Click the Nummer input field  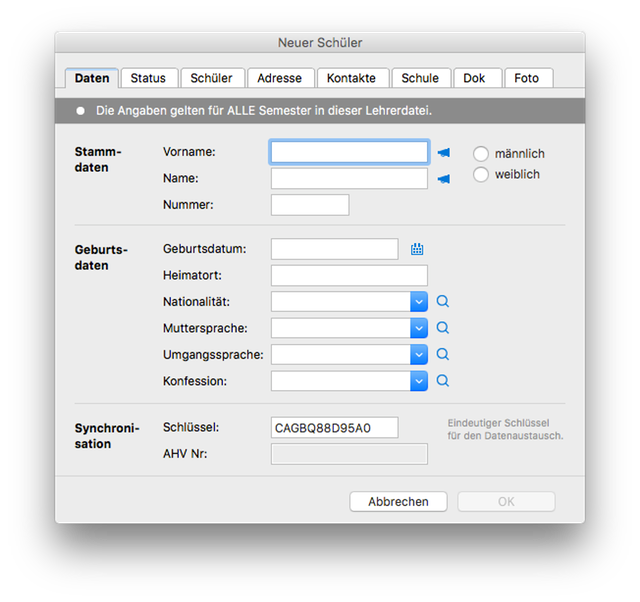point(310,205)
